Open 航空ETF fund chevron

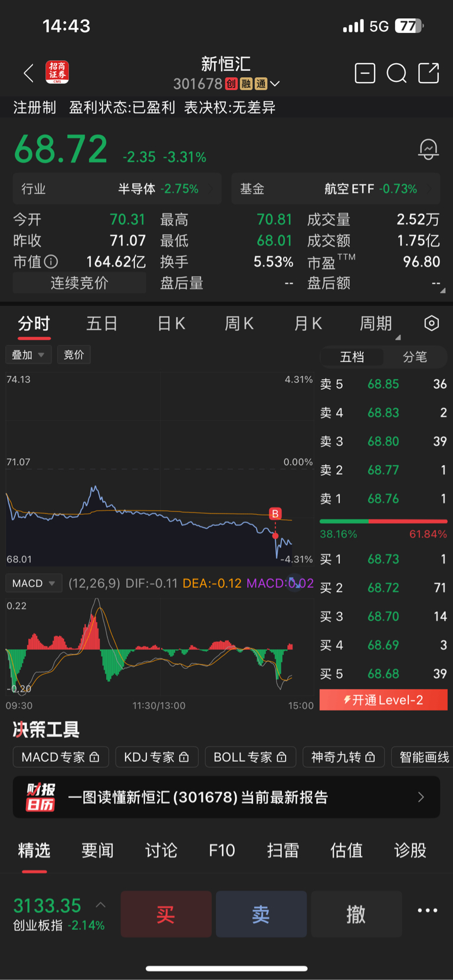429,189
